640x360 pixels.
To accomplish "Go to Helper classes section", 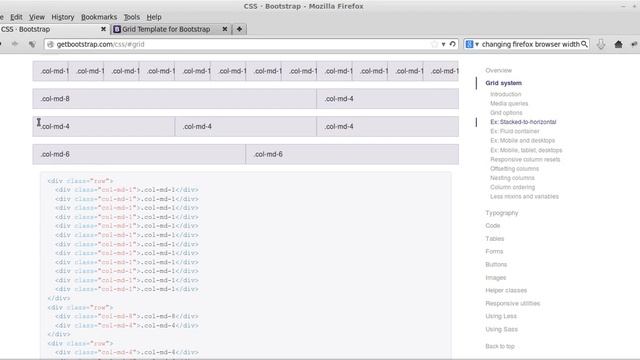I will (x=506, y=291).
